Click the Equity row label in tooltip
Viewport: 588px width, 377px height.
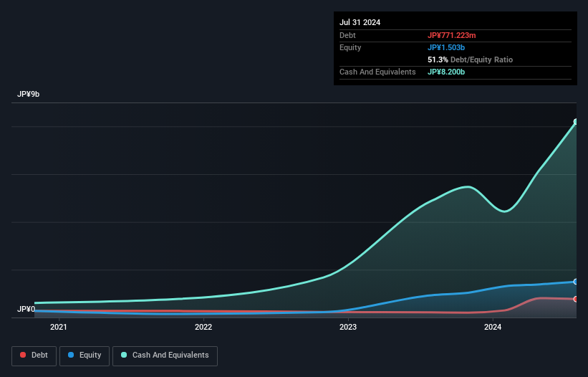pyautogui.click(x=350, y=47)
